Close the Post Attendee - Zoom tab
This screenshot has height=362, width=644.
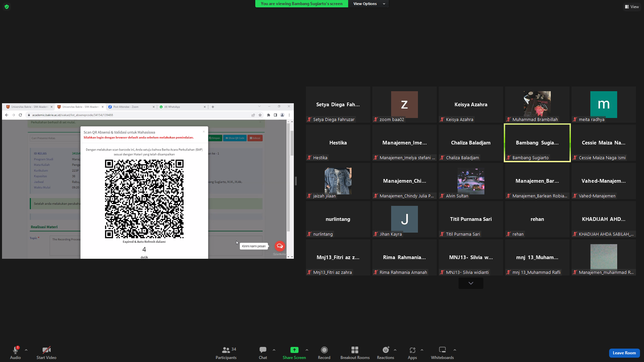(x=154, y=107)
